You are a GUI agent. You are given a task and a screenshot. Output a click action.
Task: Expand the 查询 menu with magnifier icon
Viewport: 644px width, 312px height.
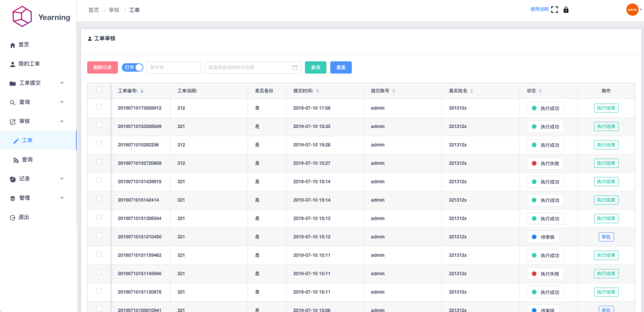click(x=38, y=102)
